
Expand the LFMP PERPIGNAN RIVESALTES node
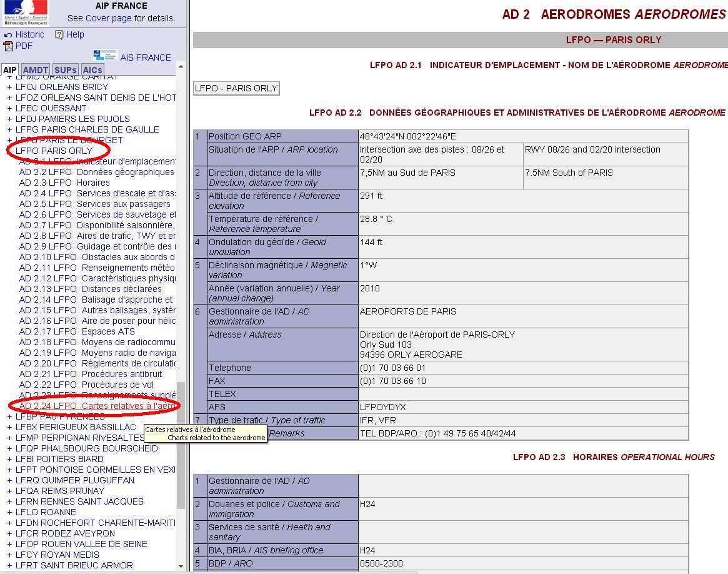(x=9, y=438)
